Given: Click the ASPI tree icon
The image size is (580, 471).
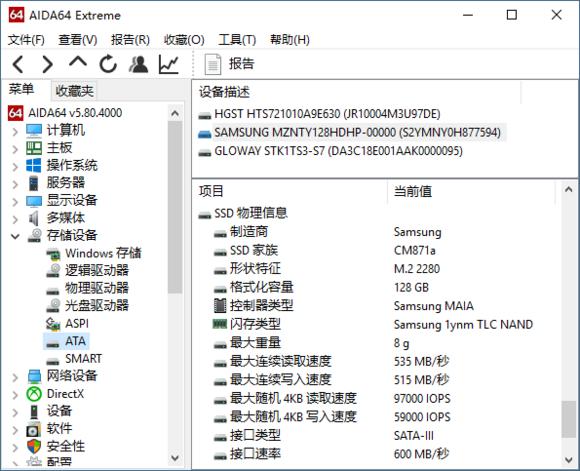Looking at the screenshot, I should pos(53,324).
